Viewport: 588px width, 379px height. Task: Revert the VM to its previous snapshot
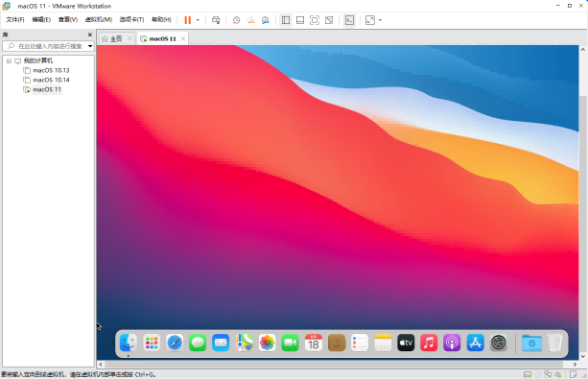pos(251,20)
